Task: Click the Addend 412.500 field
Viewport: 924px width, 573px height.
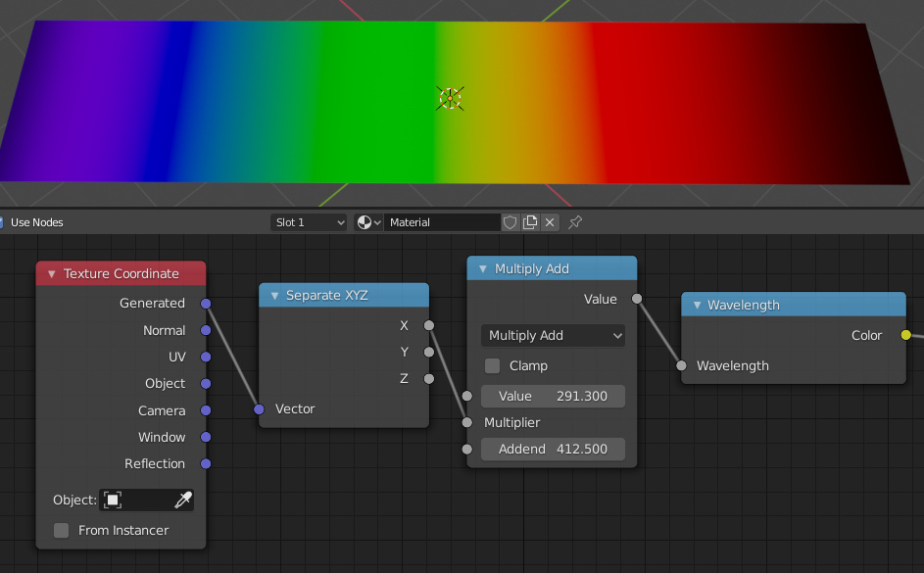Action: (x=553, y=449)
